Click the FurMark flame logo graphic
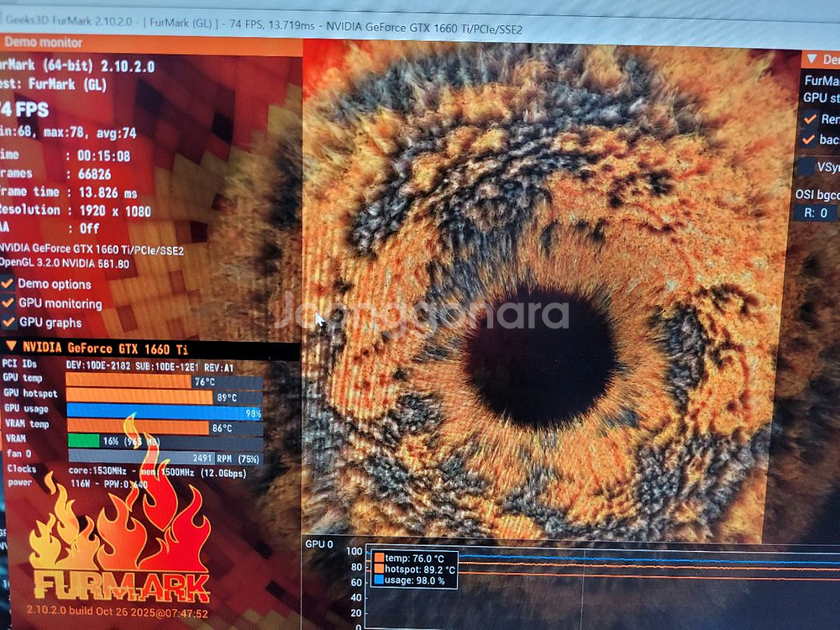 (x=118, y=546)
